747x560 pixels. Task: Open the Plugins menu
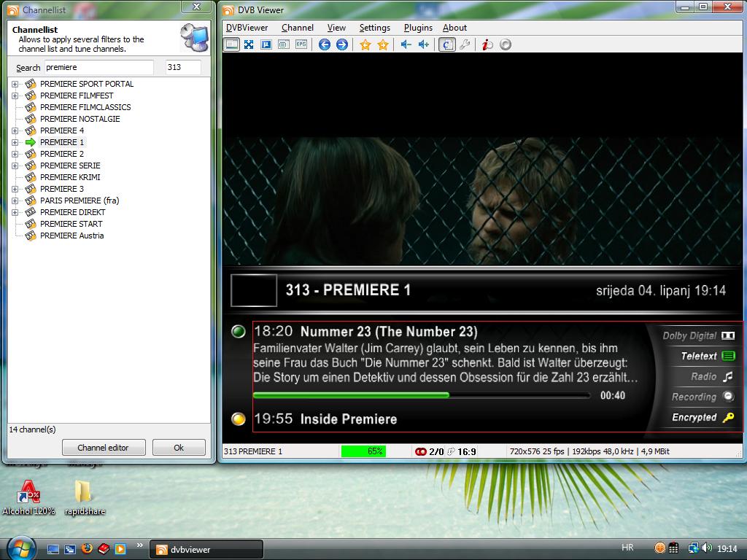pyautogui.click(x=418, y=28)
